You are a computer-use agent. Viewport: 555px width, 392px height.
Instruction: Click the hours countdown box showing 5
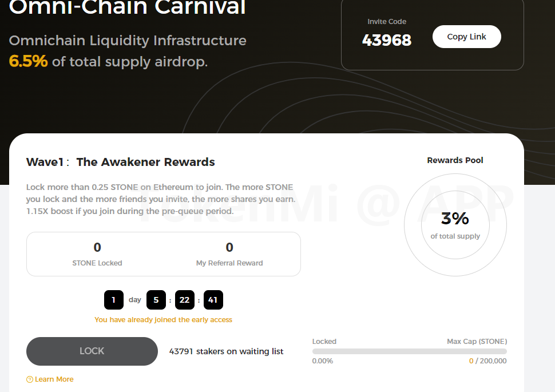[x=156, y=300]
